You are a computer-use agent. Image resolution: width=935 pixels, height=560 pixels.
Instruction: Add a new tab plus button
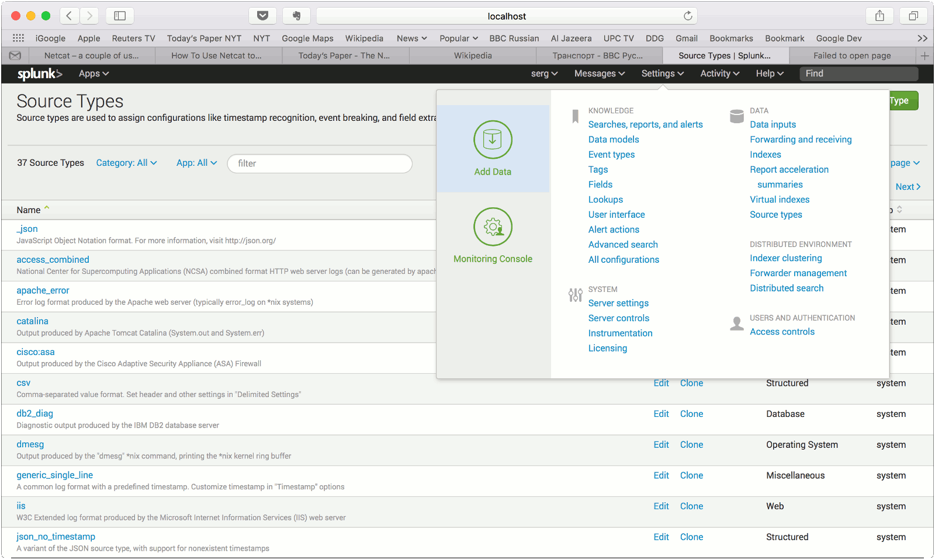pos(925,55)
